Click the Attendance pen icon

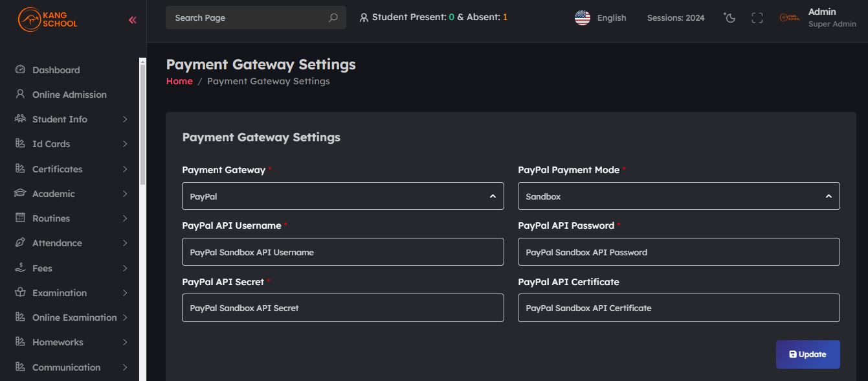coord(20,242)
